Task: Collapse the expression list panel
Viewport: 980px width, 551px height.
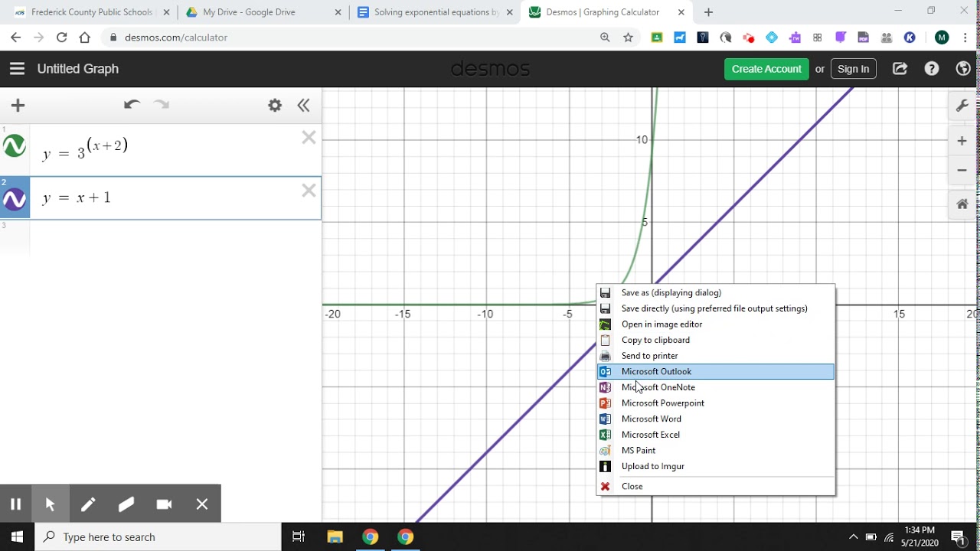Action: pyautogui.click(x=304, y=106)
